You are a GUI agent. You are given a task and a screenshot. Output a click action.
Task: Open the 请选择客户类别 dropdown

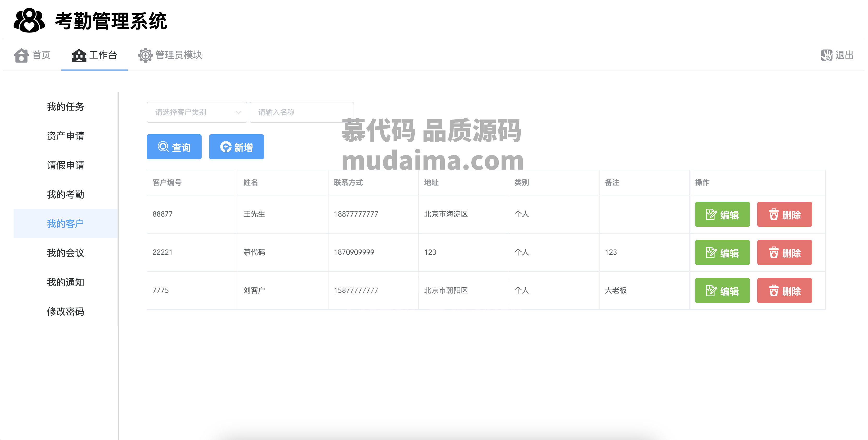pos(197,112)
